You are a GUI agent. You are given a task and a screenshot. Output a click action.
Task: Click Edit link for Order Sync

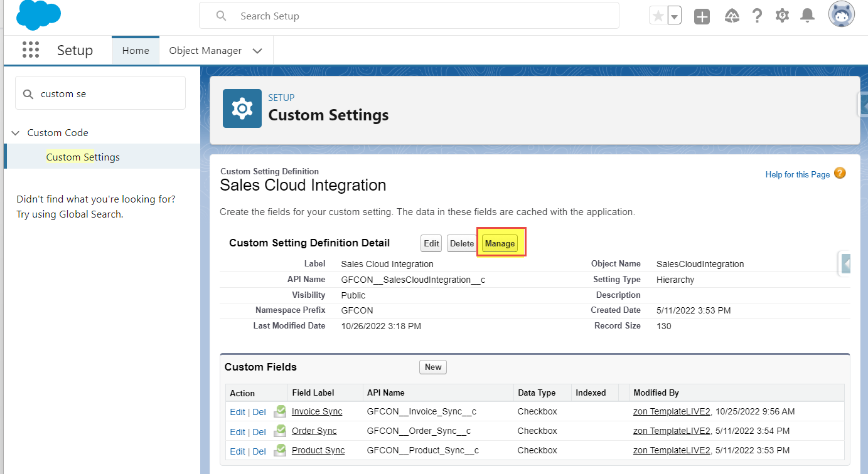click(x=237, y=432)
